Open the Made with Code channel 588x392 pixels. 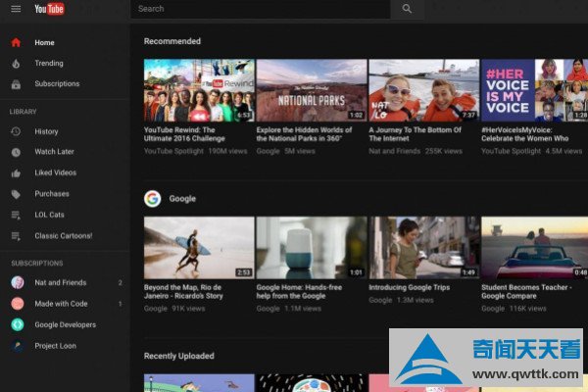click(61, 304)
